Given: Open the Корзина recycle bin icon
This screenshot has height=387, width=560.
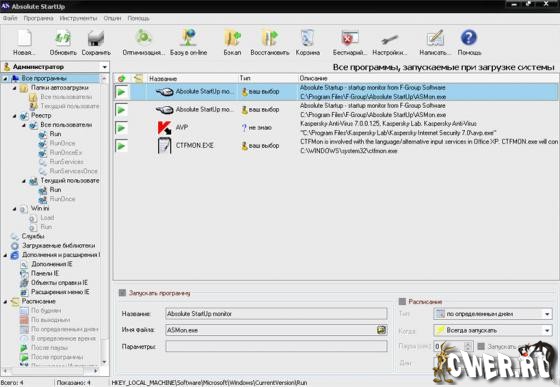Looking at the screenshot, I should click(308, 38).
